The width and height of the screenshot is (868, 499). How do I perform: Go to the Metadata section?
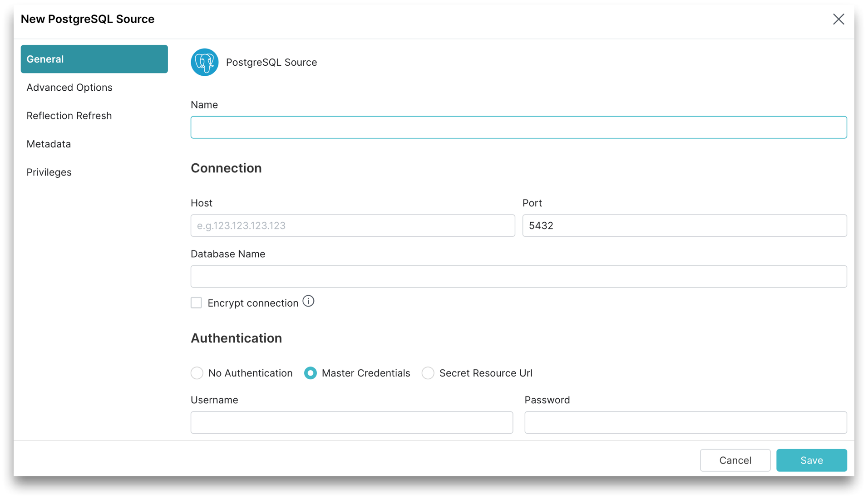49,144
